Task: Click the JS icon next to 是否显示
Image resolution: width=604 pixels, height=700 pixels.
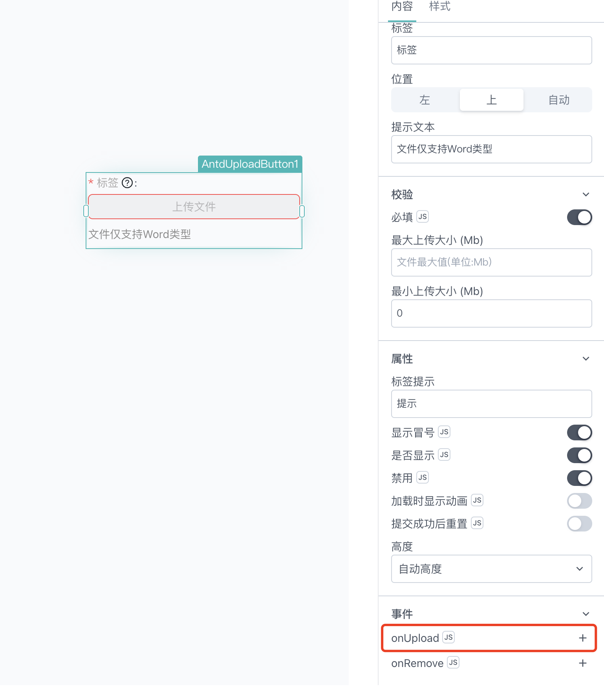Action: tap(444, 454)
